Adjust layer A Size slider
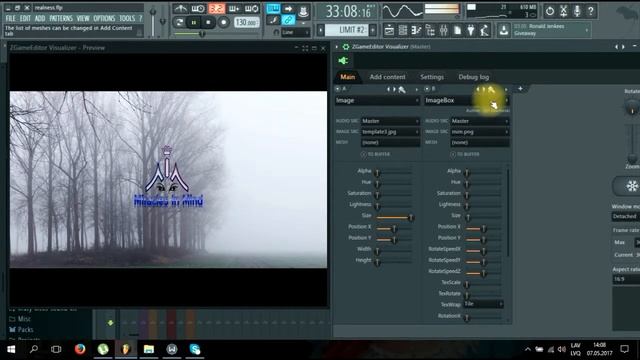 pos(394,217)
